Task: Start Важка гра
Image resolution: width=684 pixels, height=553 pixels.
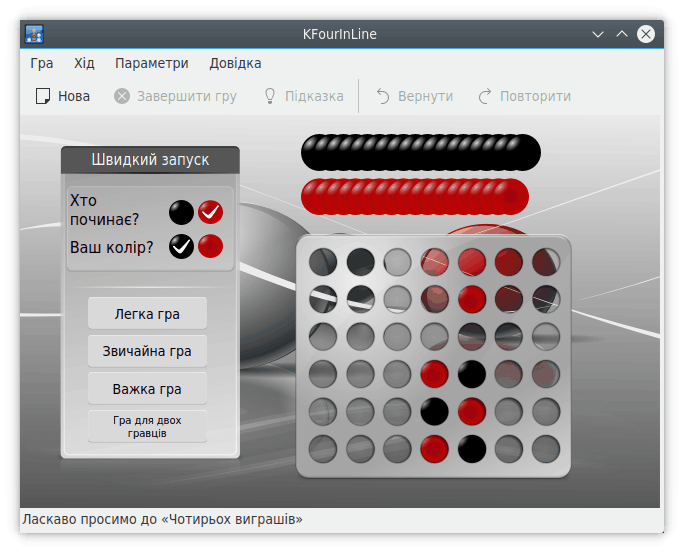Action: point(147,389)
